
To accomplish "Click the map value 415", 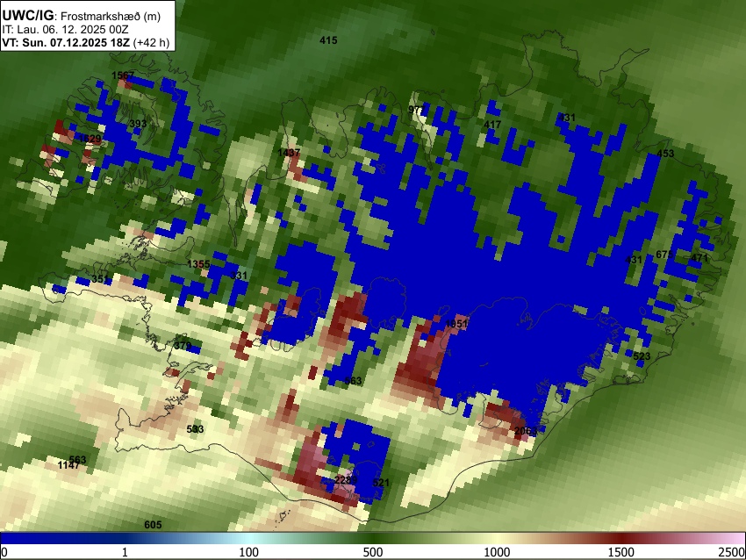I will [328, 40].
